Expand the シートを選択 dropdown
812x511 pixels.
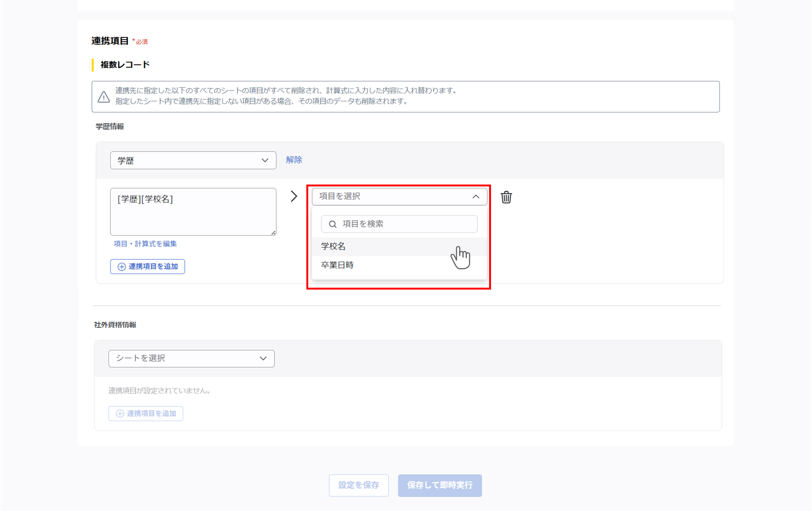[191, 359]
